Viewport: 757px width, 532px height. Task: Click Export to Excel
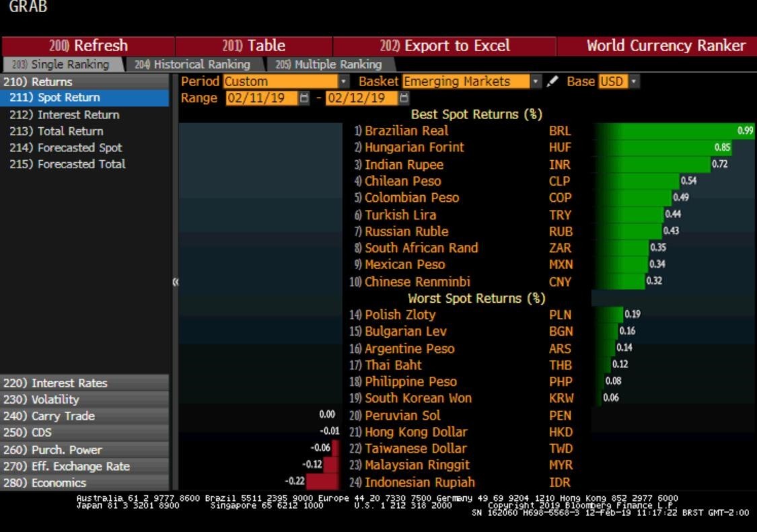pyautogui.click(x=445, y=46)
